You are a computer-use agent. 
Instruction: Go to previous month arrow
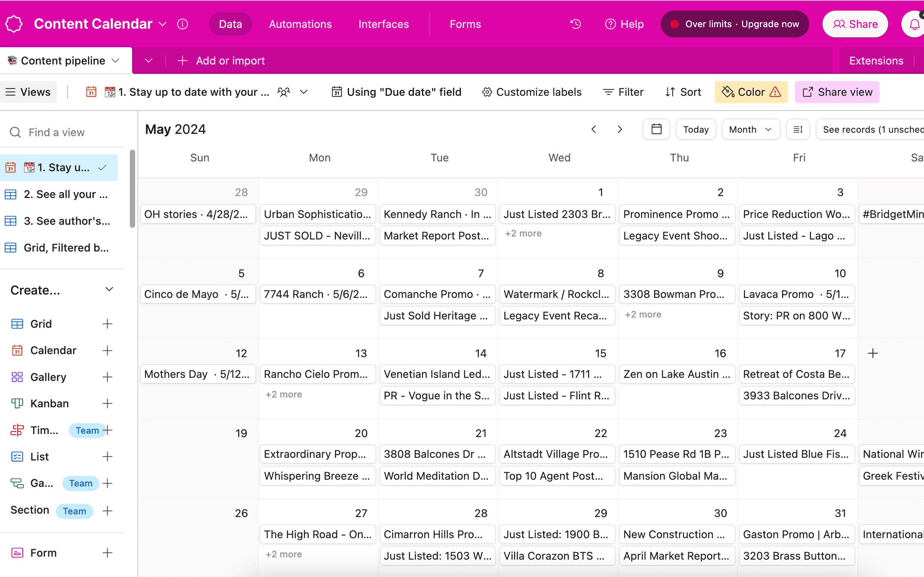click(594, 129)
